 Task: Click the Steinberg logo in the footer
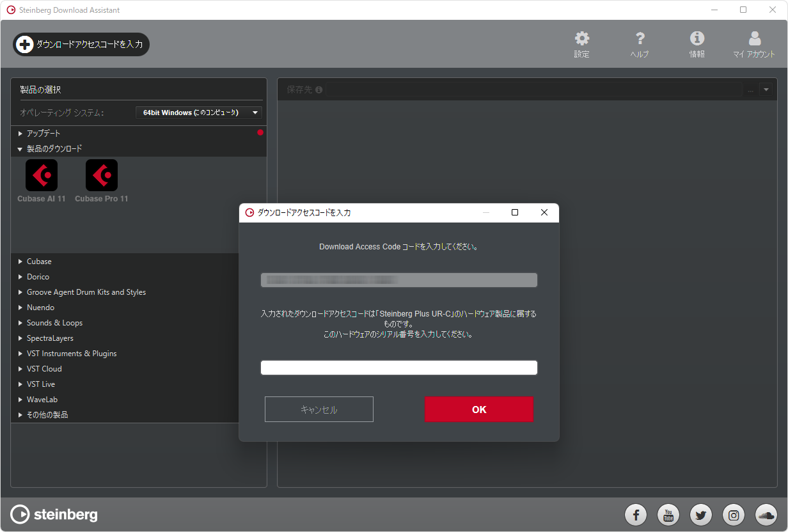pyautogui.click(x=54, y=514)
